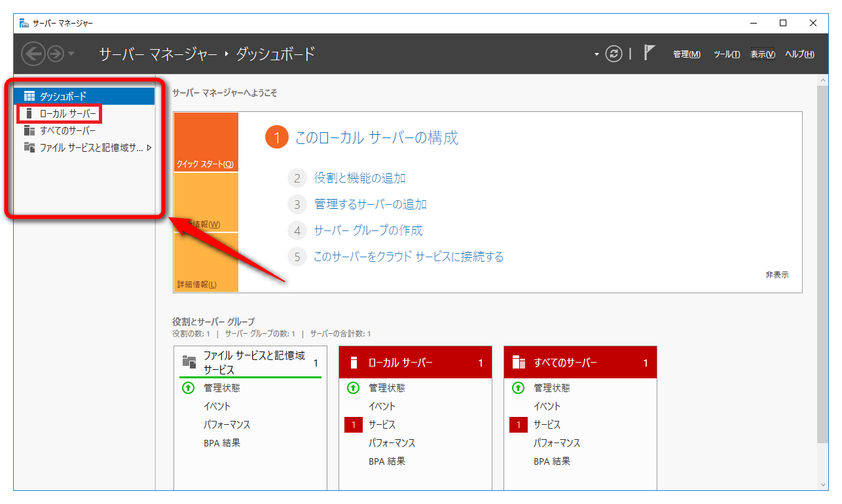Click サービス in ローカル サーバー tile
Image resolution: width=842 pixels, height=504 pixels.
tap(382, 424)
